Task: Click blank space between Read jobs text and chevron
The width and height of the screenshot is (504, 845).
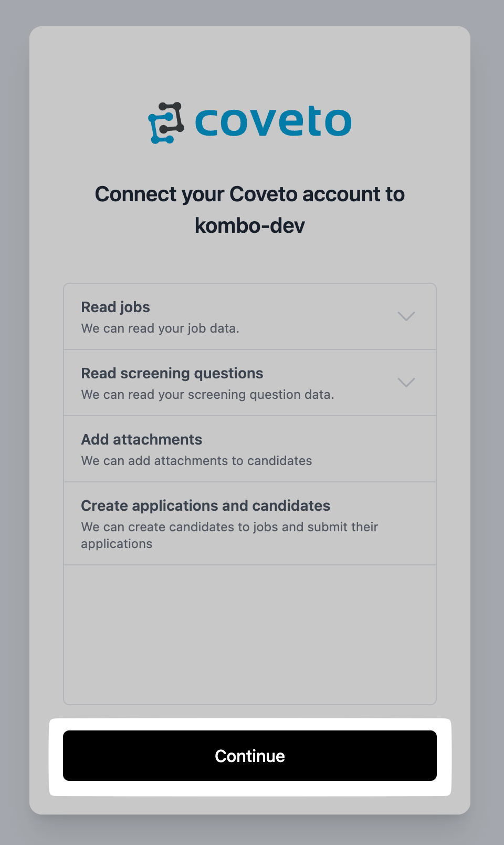Action: pos(325,316)
